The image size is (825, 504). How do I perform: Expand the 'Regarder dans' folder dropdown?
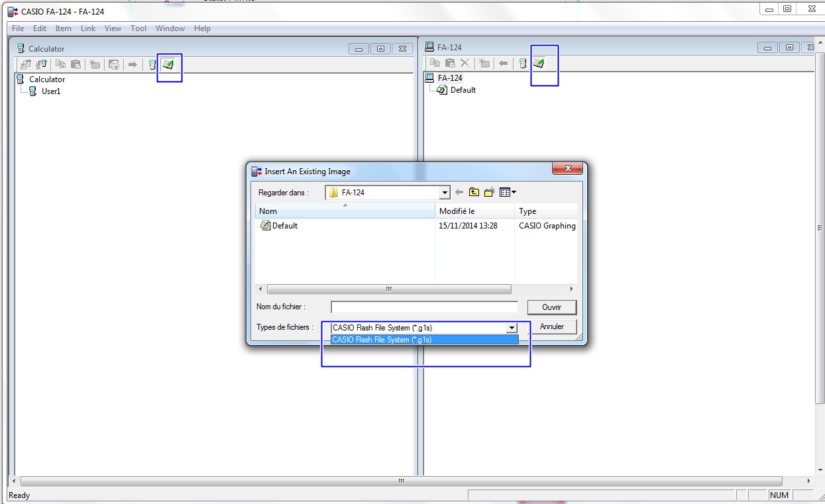445,193
